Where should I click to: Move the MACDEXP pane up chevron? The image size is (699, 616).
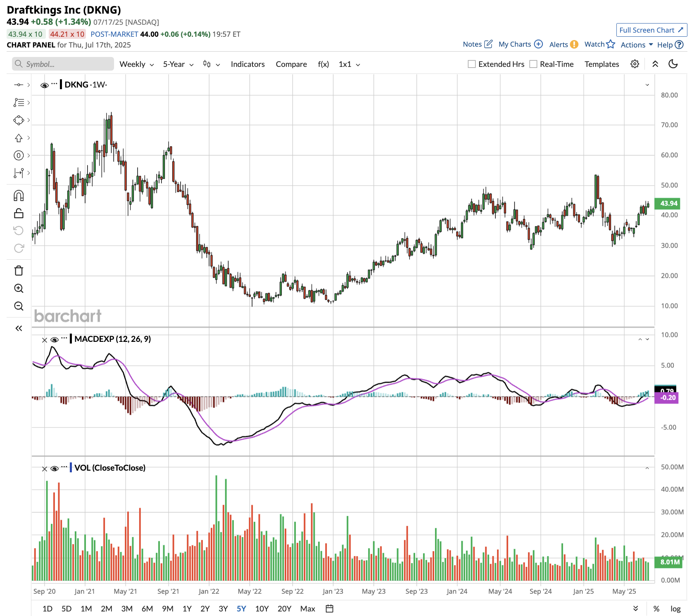[x=640, y=339]
